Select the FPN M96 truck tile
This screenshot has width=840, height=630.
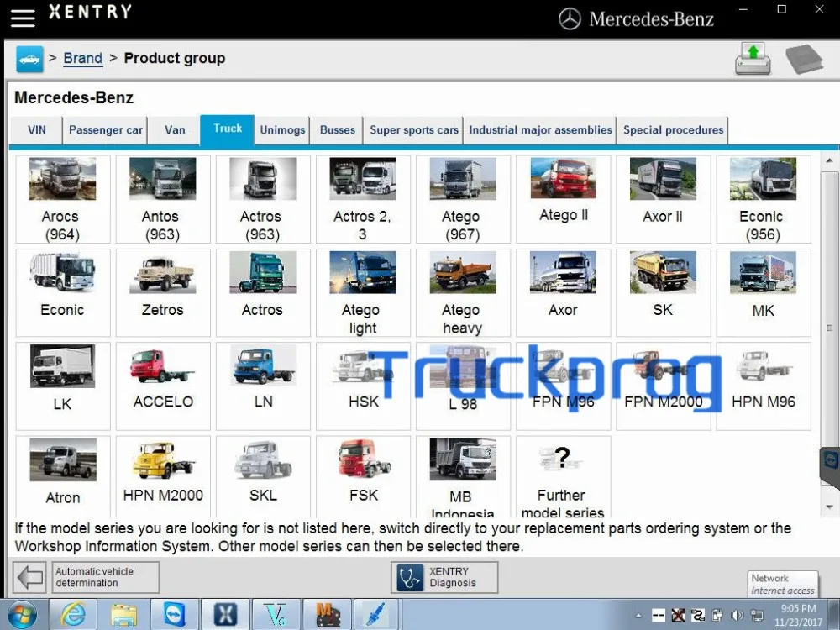[x=564, y=386]
